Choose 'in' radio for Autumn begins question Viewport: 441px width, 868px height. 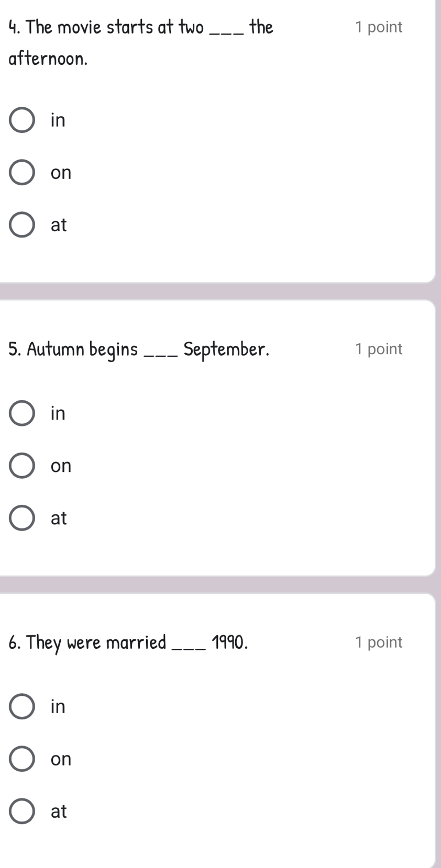pyautogui.click(x=22, y=413)
